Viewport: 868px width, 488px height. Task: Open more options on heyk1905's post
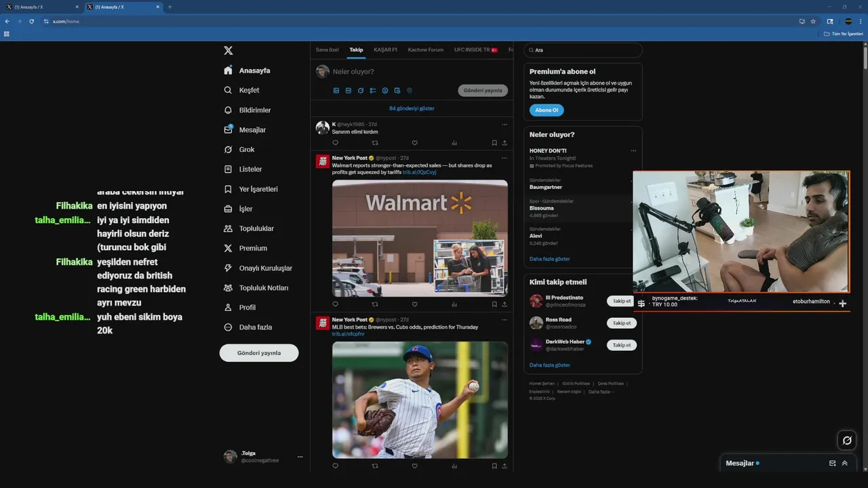click(505, 124)
